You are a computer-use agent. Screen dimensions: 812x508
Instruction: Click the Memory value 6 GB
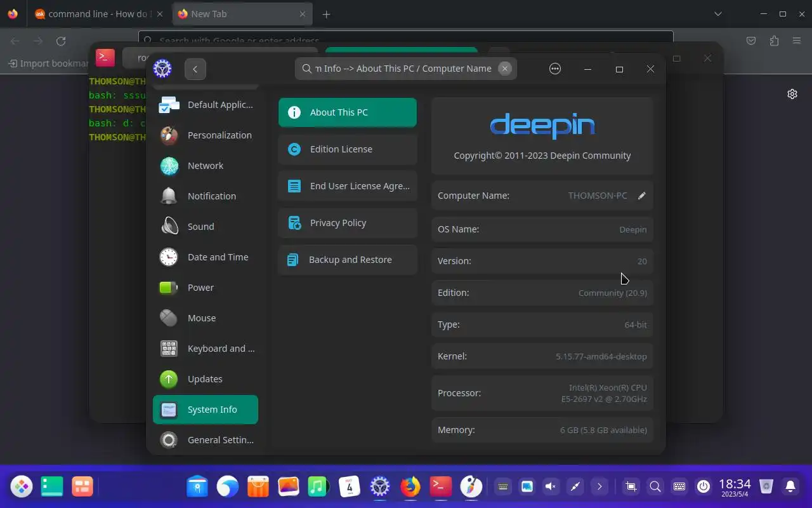pyautogui.click(x=603, y=430)
